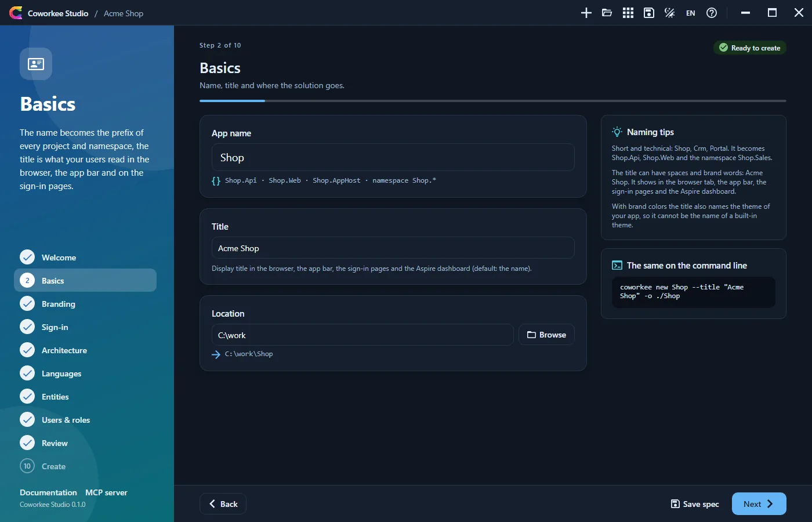Select the Basics step in sidebar
Viewport: 812px width, 522px height.
pos(85,280)
